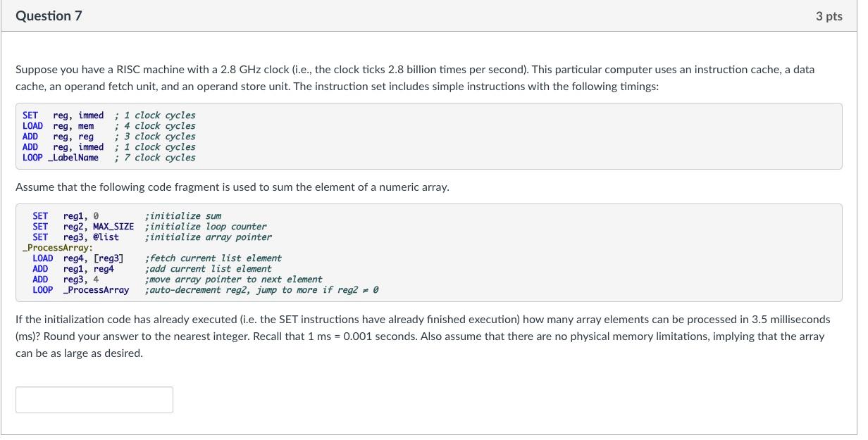868x440 pixels.
Task: Click the "Assume that the following code fragment" sentence
Action: pyautogui.click(x=232, y=187)
